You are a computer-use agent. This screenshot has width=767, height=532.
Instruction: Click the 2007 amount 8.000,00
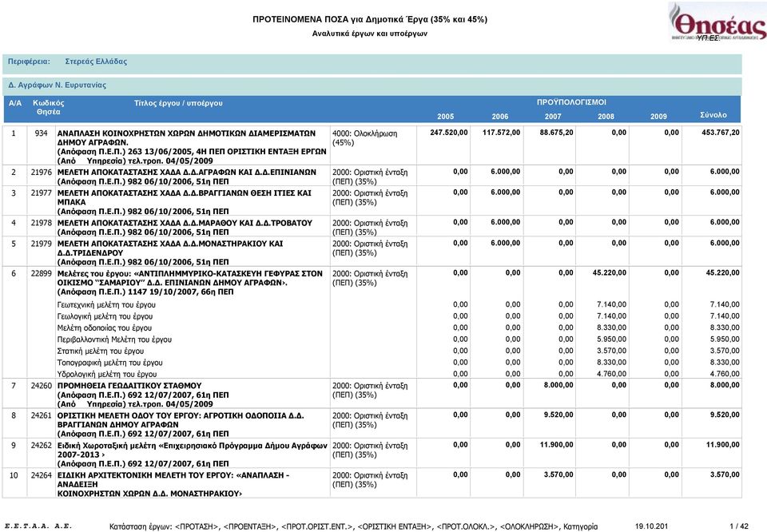coord(558,385)
